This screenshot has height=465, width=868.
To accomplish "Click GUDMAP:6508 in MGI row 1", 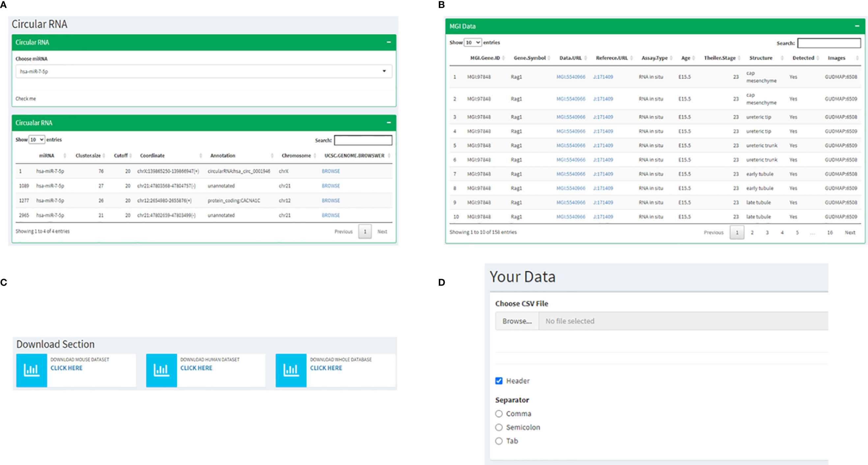I will 841,77.
